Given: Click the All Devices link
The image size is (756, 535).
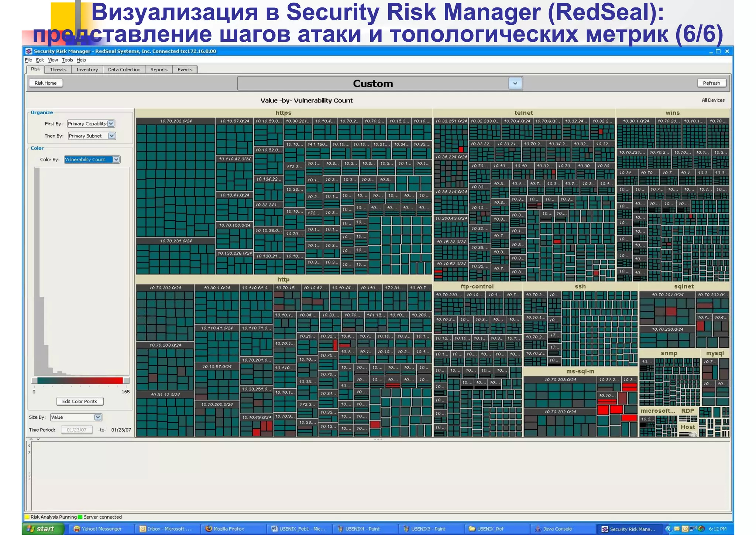Looking at the screenshot, I should click(713, 100).
